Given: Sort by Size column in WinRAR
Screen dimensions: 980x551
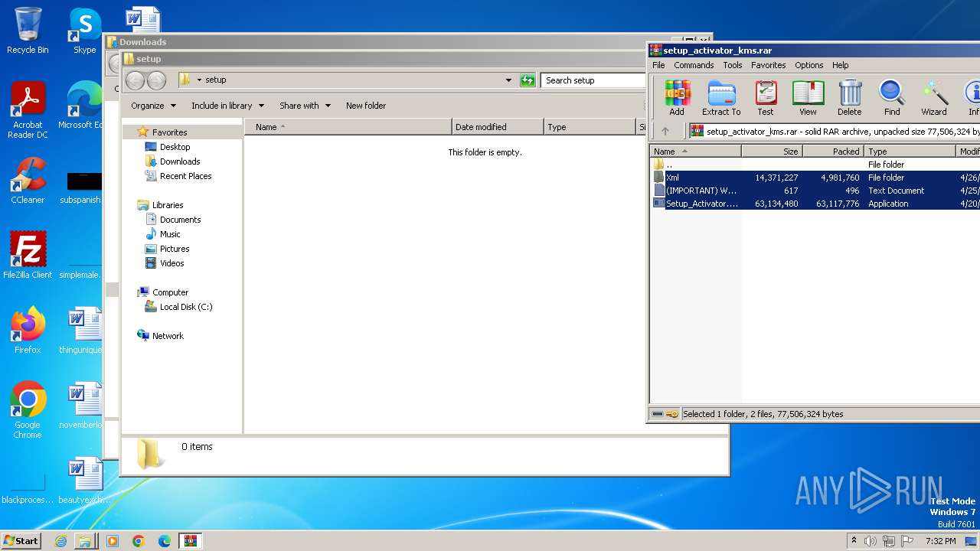Looking at the screenshot, I should tap(772, 152).
